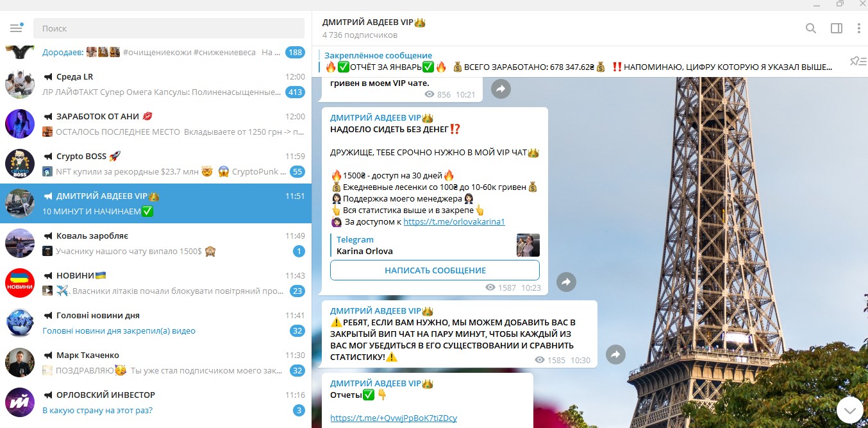868x428 pixels.
Task: Click the 23 unread badge on НОВИНИ
Action: tap(297, 291)
